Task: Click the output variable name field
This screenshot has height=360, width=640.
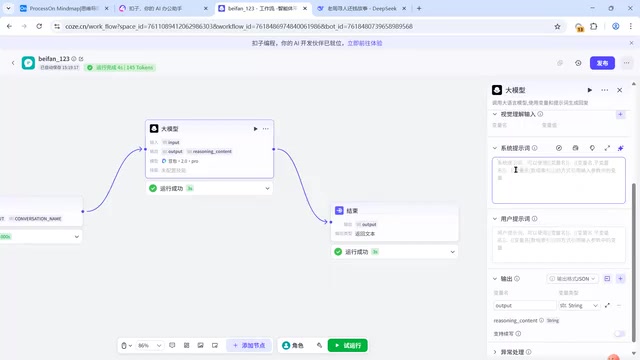Action: (x=524, y=305)
